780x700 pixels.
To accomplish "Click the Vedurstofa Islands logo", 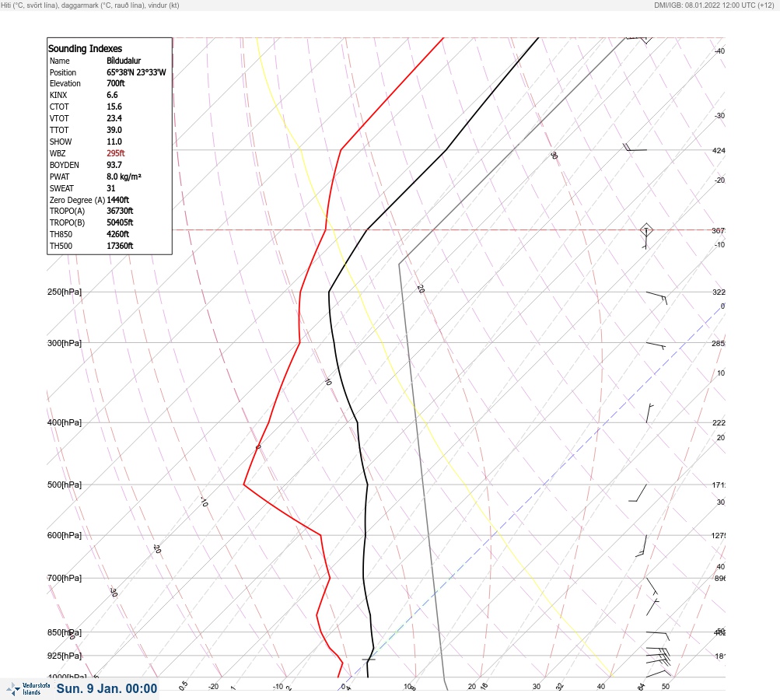I will (28, 689).
